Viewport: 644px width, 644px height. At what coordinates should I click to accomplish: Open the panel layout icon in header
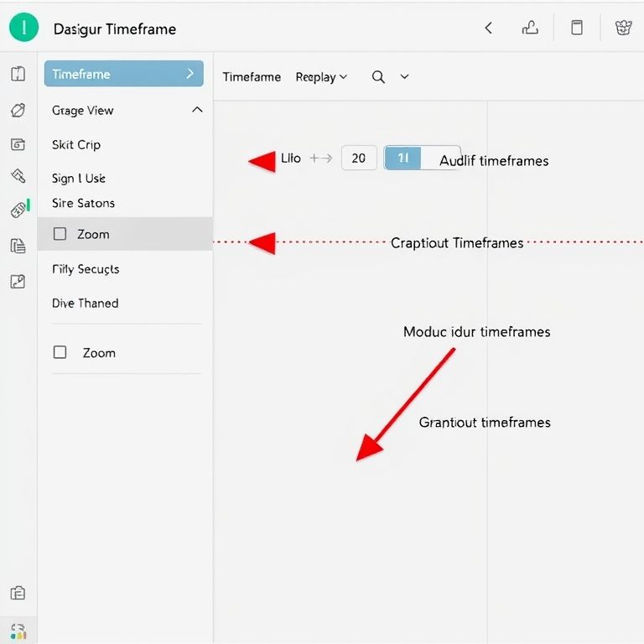click(x=577, y=28)
